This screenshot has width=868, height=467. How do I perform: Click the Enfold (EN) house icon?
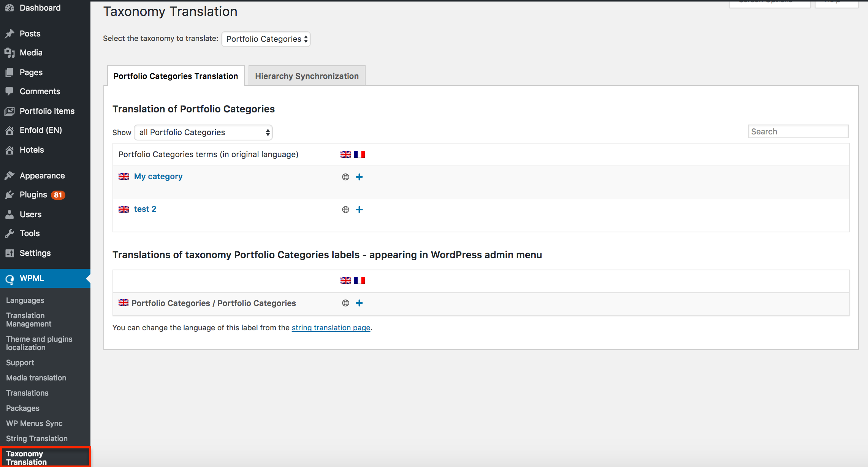[x=10, y=130]
